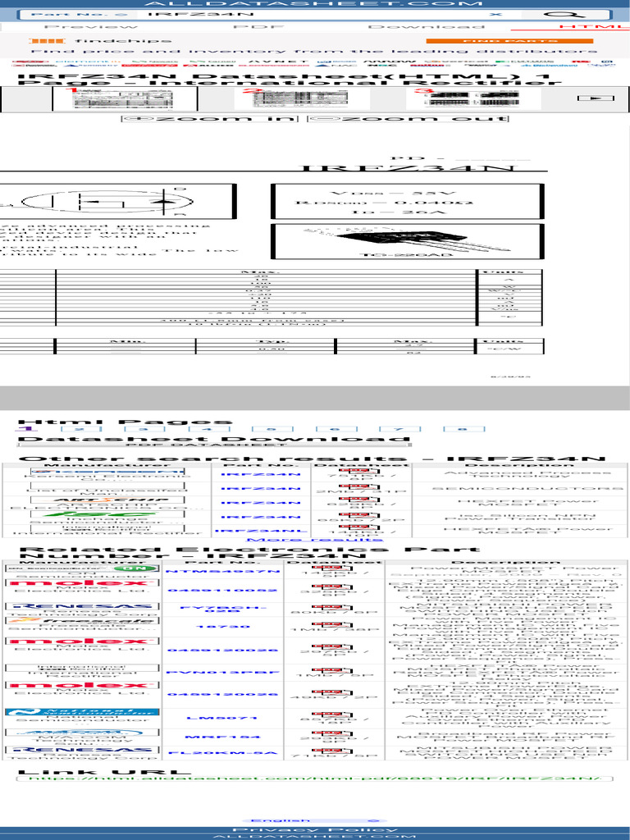Switch to the Download tab
630x840 pixels.
tap(426, 27)
